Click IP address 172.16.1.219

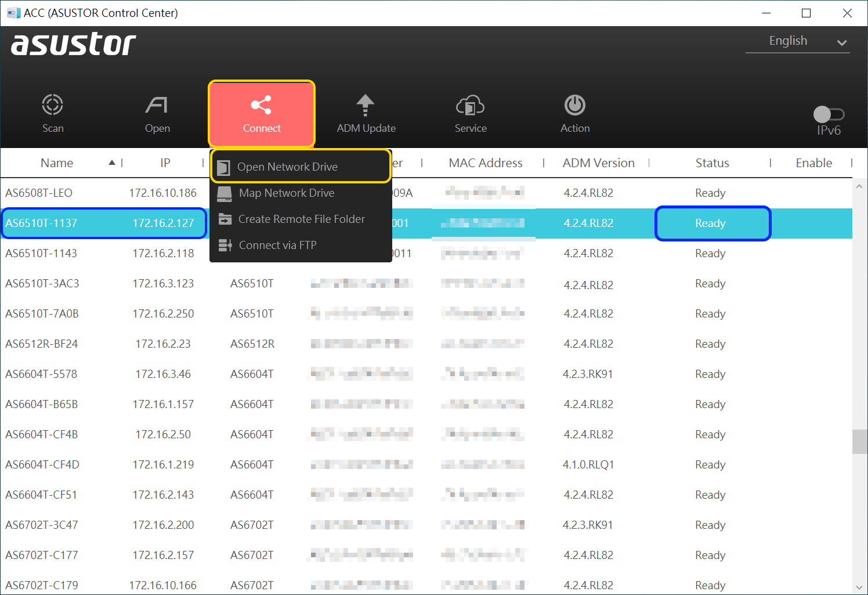coord(163,464)
